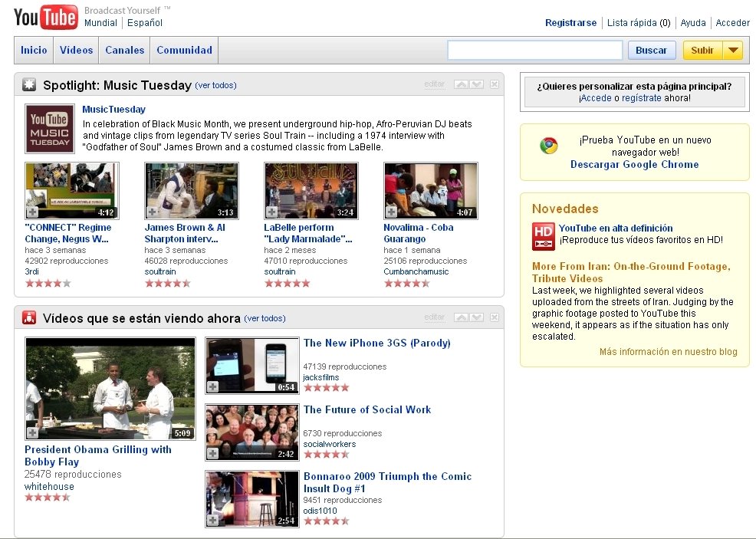
Task: Add the iPhone 3GS Parody to quick list
Action: 212,387
